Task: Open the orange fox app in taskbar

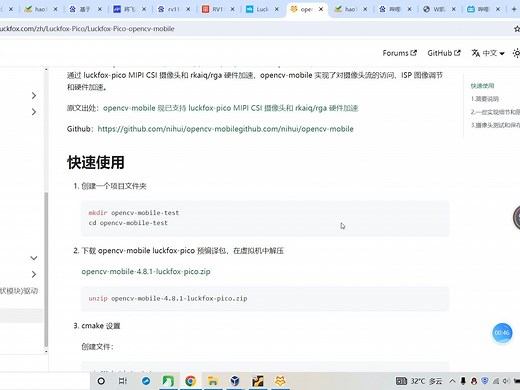Action: [280, 381]
